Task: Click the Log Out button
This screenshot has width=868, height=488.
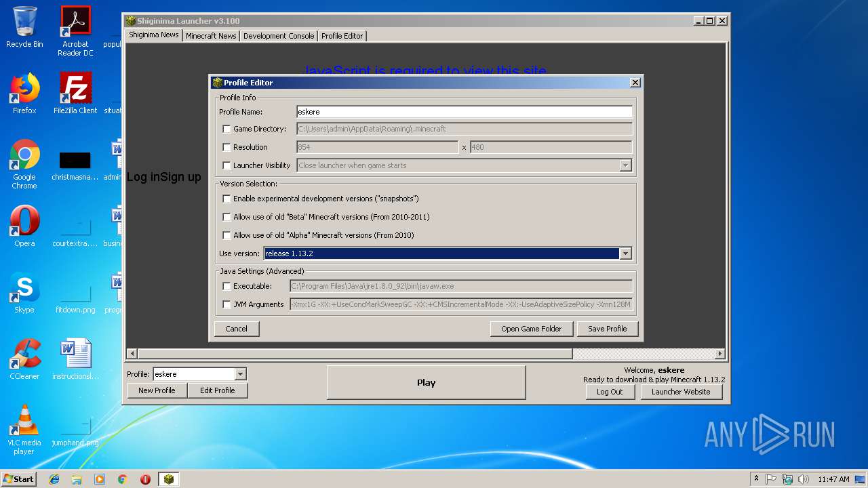Action: (610, 392)
